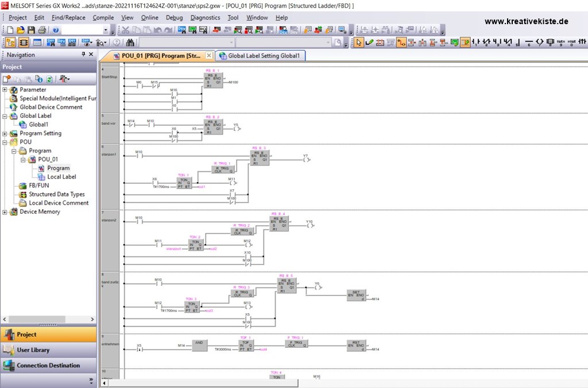This screenshot has width=588, height=388.
Task: Print using the printer icon
Action: (42, 30)
